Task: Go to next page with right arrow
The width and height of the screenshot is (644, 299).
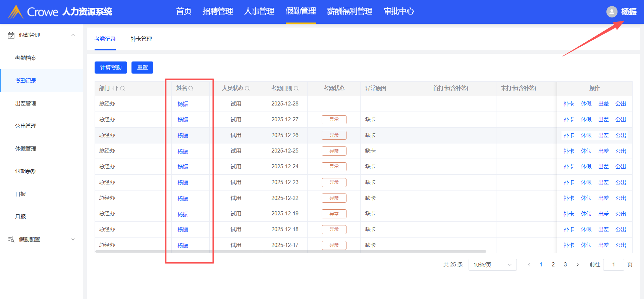Action: click(x=577, y=265)
